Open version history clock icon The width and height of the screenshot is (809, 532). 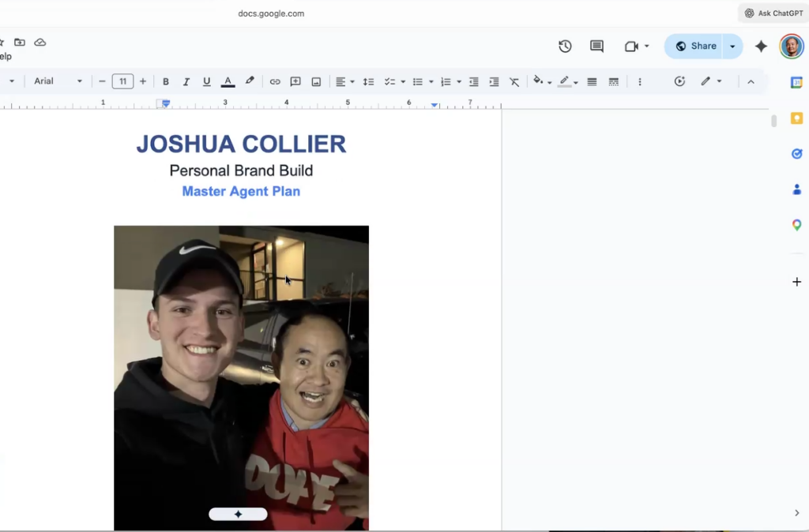(x=565, y=47)
